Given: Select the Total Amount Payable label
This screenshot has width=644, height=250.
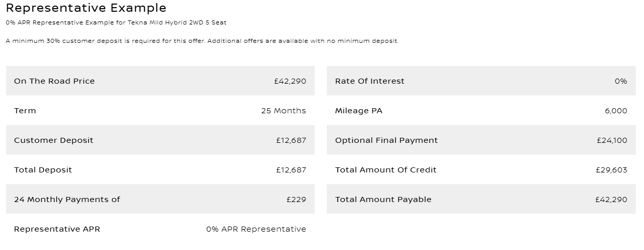Looking at the screenshot, I should pos(383,199).
